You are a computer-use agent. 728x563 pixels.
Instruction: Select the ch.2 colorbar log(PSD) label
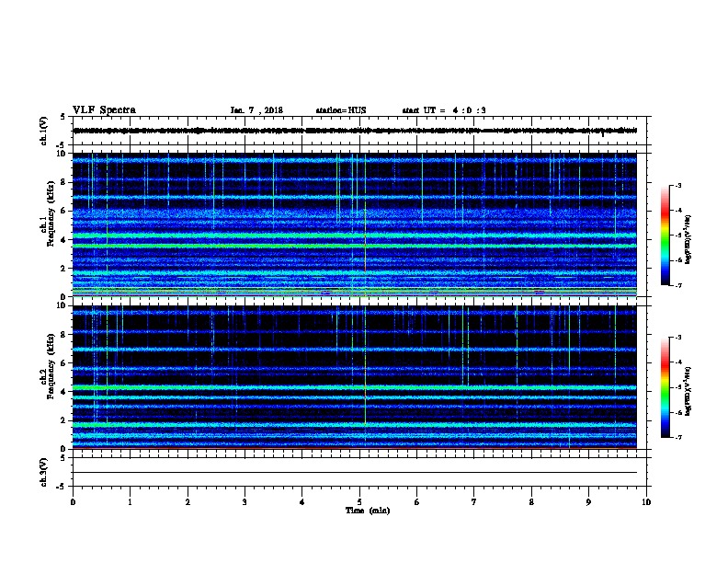click(688, 392)
